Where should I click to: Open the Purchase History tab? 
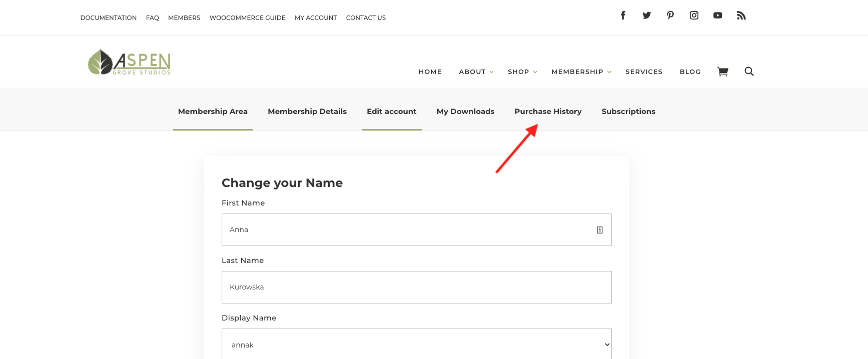pos(548,111)
